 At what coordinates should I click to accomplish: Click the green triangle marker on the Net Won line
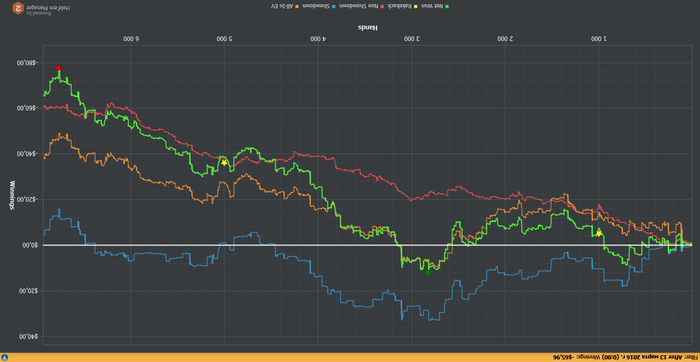click(x=428, y=273)
